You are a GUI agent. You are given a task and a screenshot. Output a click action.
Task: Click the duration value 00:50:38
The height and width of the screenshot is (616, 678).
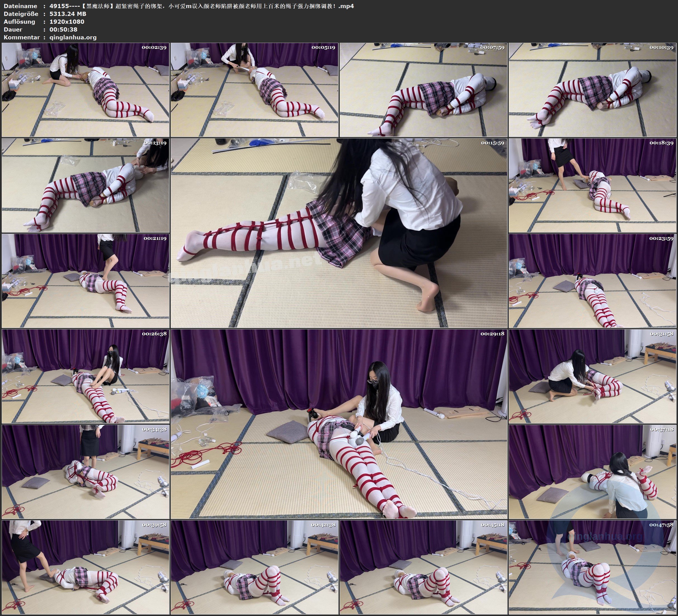click(63, 30)
